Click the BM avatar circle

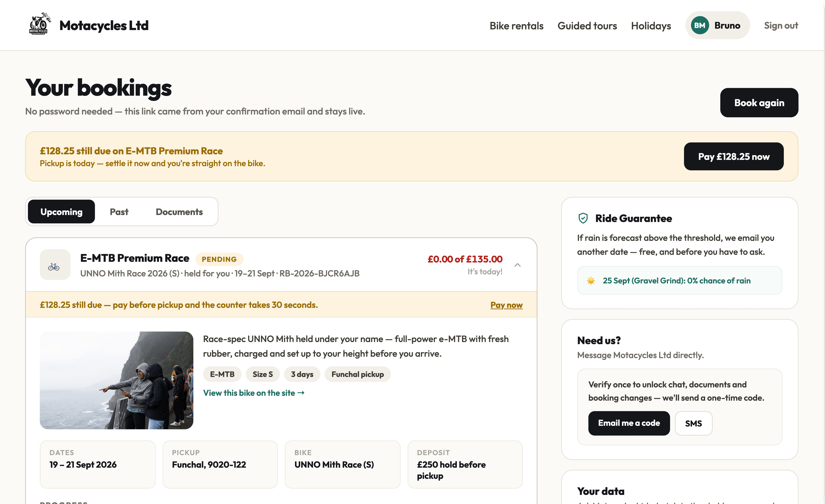coord(700,25)
